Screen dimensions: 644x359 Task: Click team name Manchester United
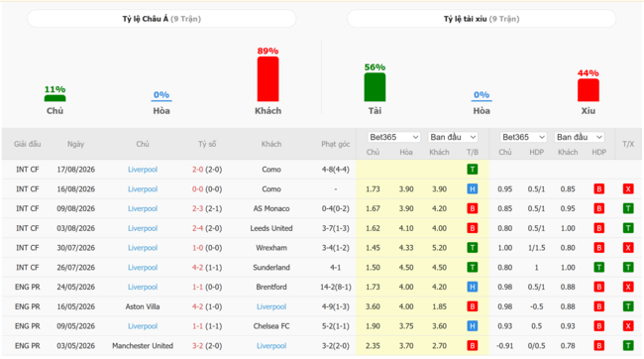143,346
